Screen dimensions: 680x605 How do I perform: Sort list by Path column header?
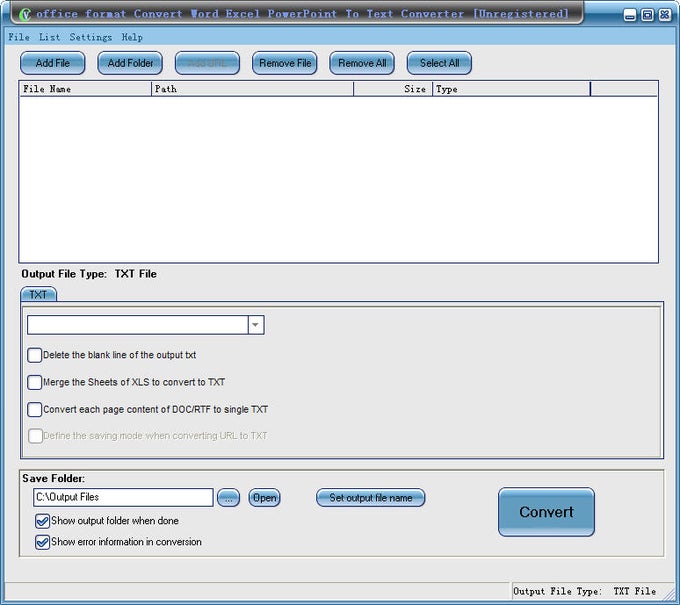(x=252, y=89)
